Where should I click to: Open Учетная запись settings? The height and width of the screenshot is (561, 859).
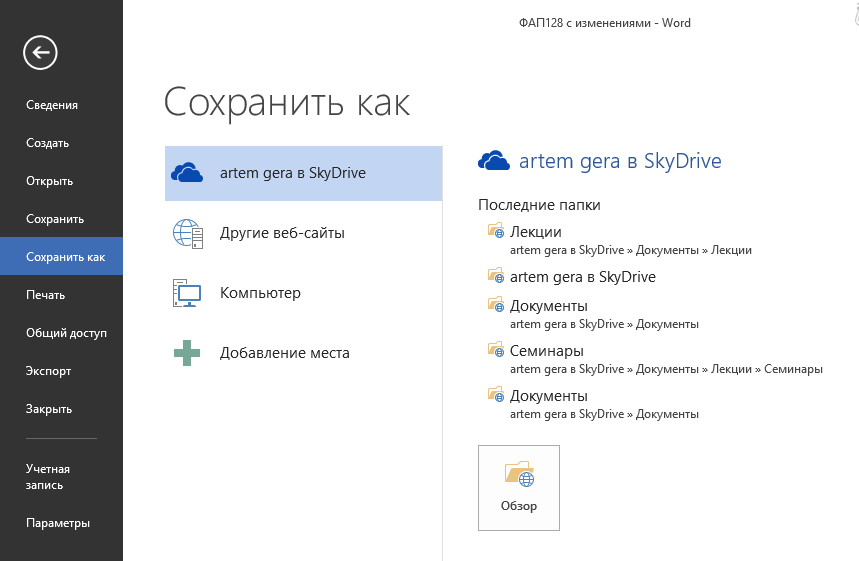(x=48, y=477)
